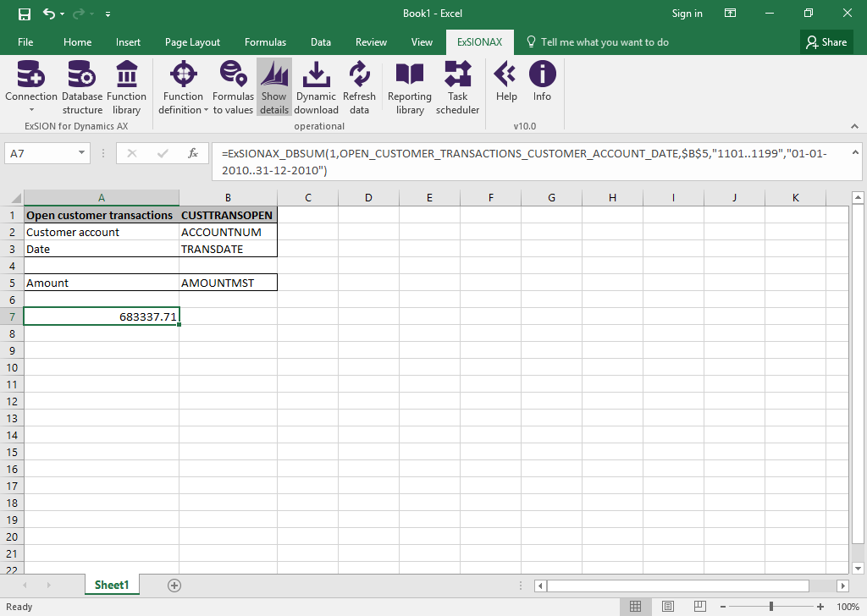Show ExSION Info dialog
Viewport: 867px width, 616px height.
(542, 82)
